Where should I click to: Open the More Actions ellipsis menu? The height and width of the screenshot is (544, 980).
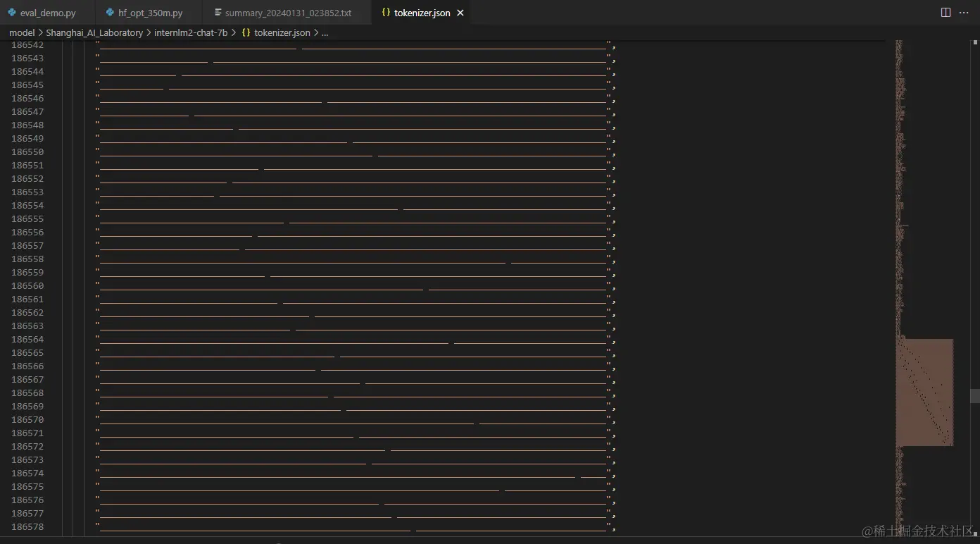[964, 13]
